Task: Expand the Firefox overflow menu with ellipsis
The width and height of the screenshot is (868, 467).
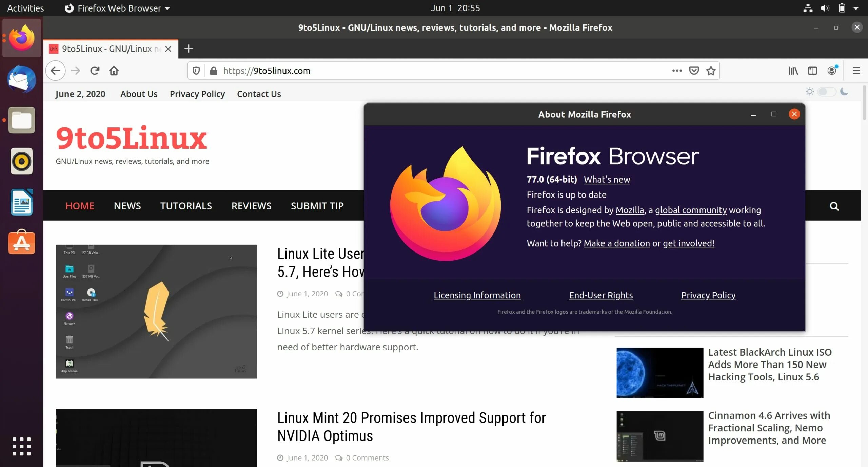Action: [x=677, y=70]
